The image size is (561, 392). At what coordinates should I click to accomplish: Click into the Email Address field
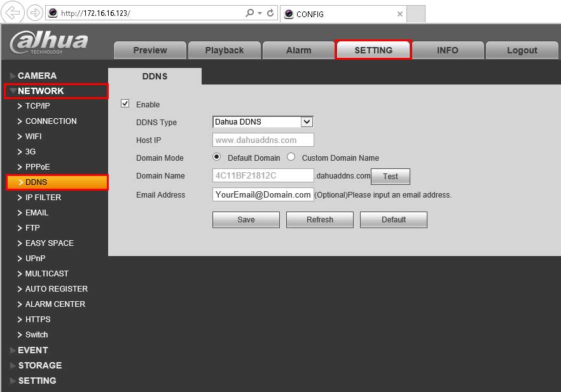[x=263, y=195]
